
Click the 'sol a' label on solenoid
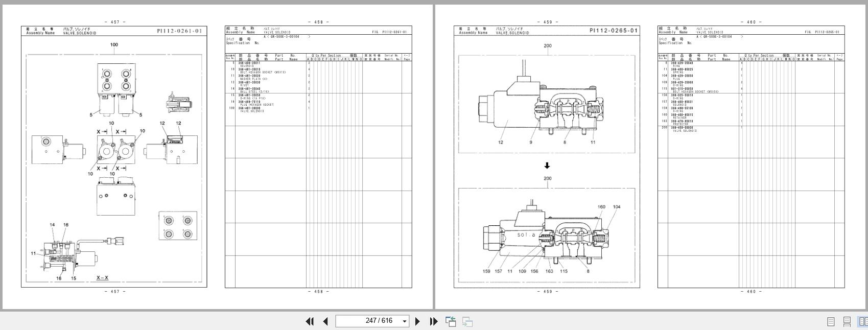pos(526,235)
